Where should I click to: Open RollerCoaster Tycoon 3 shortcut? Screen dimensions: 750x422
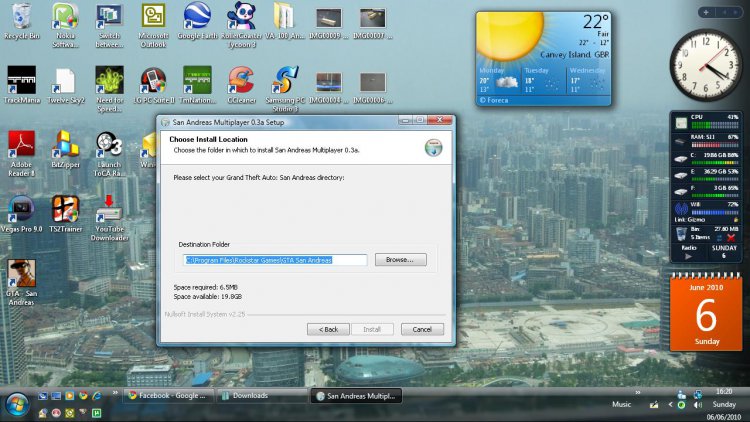coord(241,25)
